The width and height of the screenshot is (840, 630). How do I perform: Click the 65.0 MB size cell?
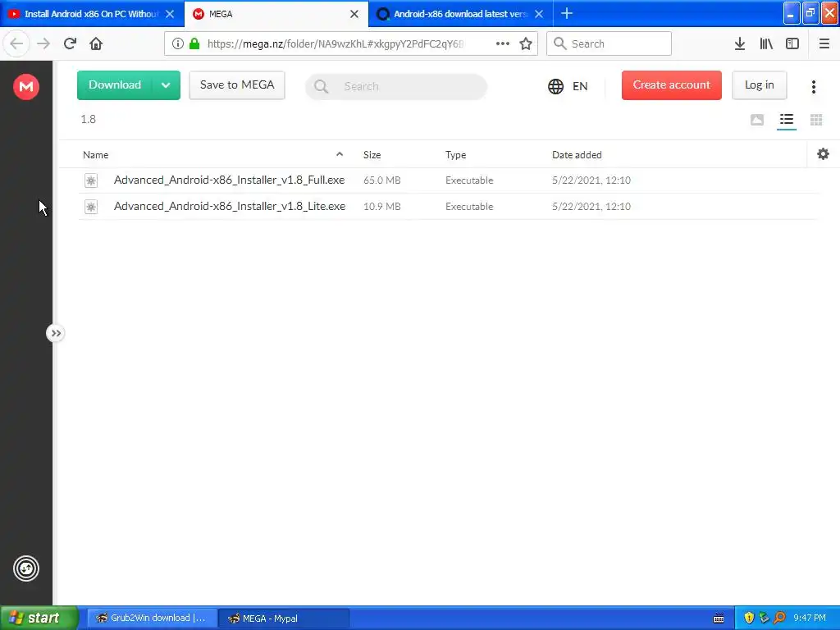pos(382,180)
